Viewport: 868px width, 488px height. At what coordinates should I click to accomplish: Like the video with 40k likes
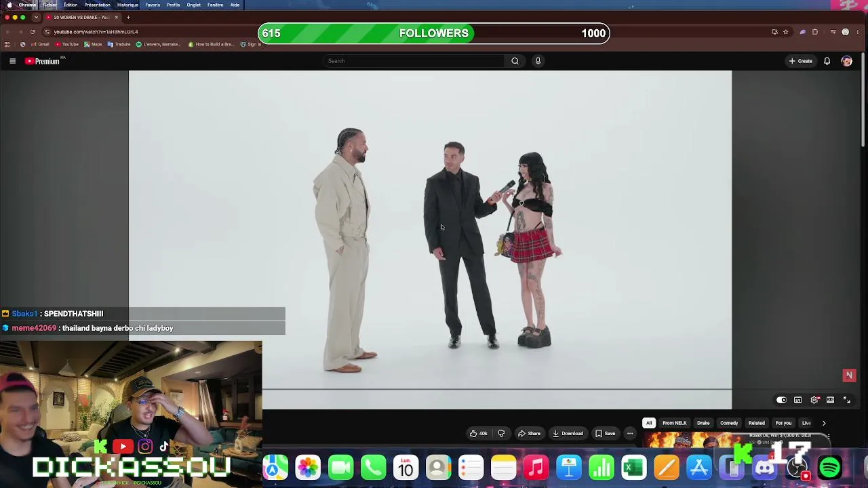click(478, 434)
